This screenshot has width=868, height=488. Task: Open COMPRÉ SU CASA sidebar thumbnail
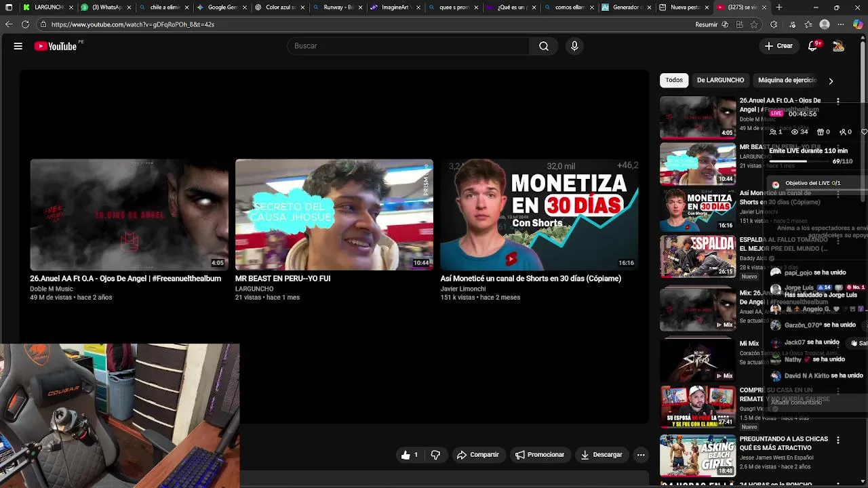698,407
